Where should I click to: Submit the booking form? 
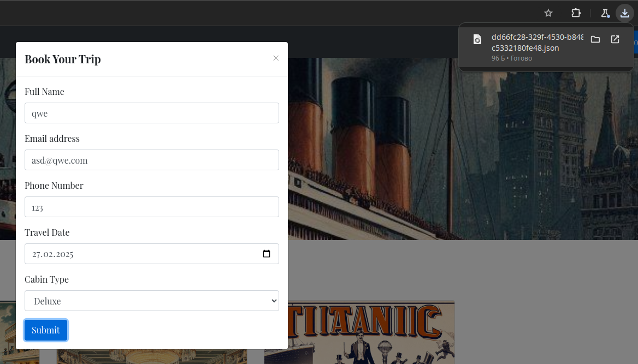45,330
